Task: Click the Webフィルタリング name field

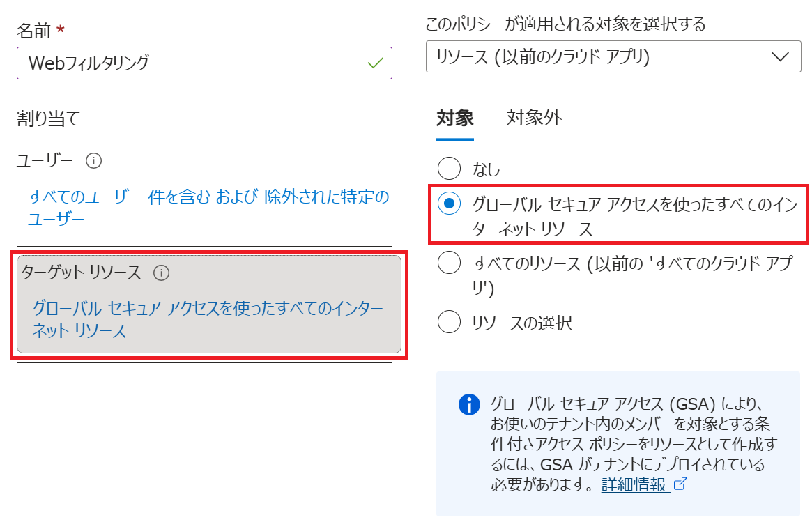Action: pos(204,63)
